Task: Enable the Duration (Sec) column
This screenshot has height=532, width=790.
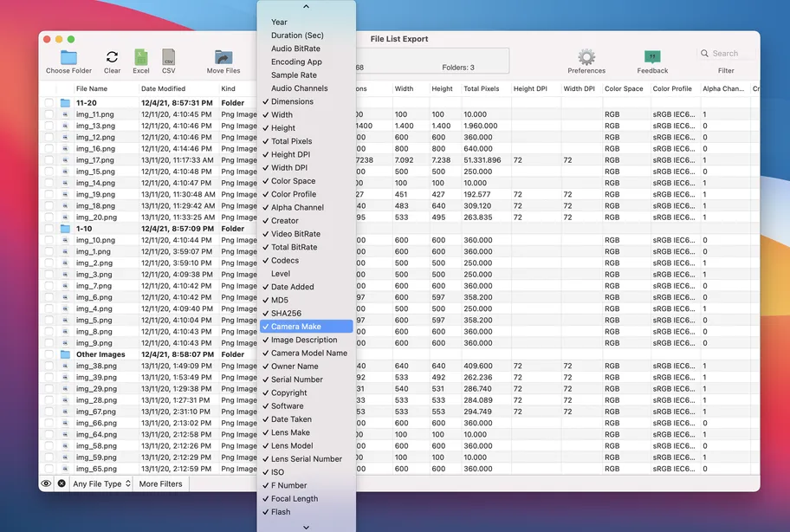Action: 307,36
